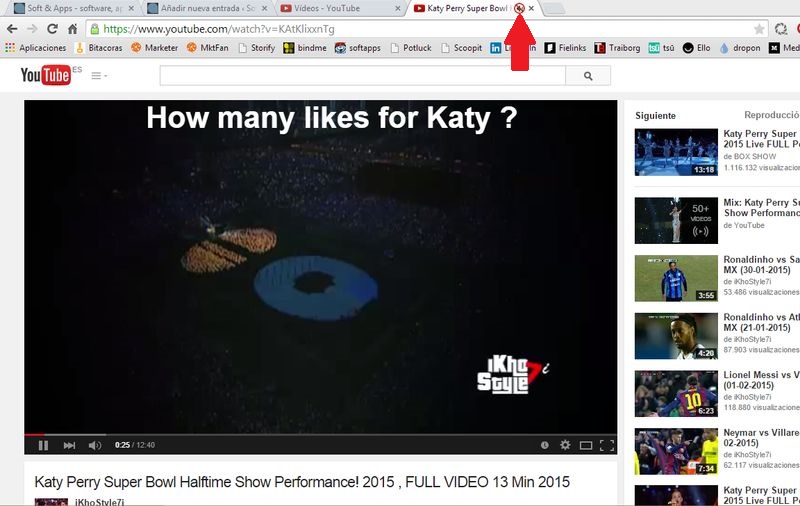Open the 13:18 BOX SHOW video thumbnail
This screenshot has height=506, width=800.
[x=676, y=152]
